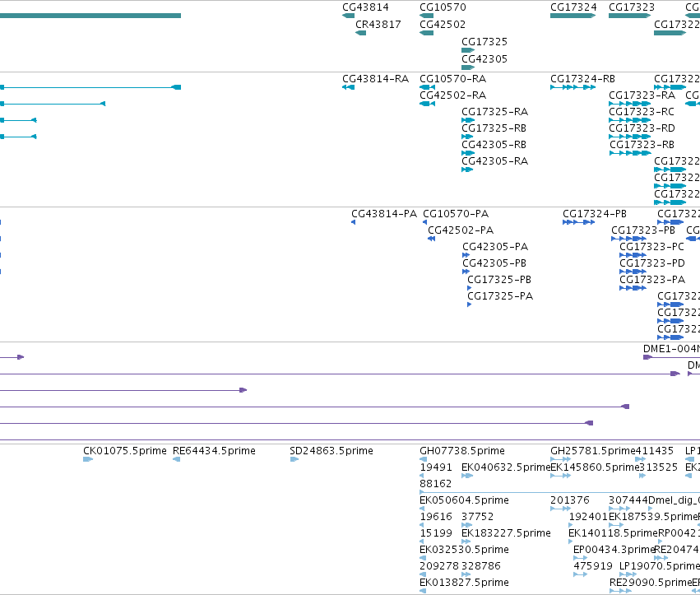700x595 pixels.
Task: Open protein CG43814-PA
Action: [x=384, y=213]
